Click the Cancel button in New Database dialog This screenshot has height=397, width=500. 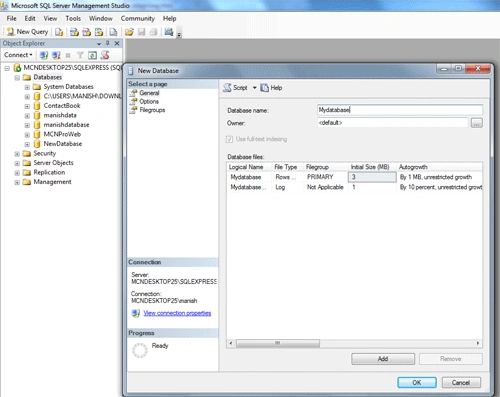461,383
